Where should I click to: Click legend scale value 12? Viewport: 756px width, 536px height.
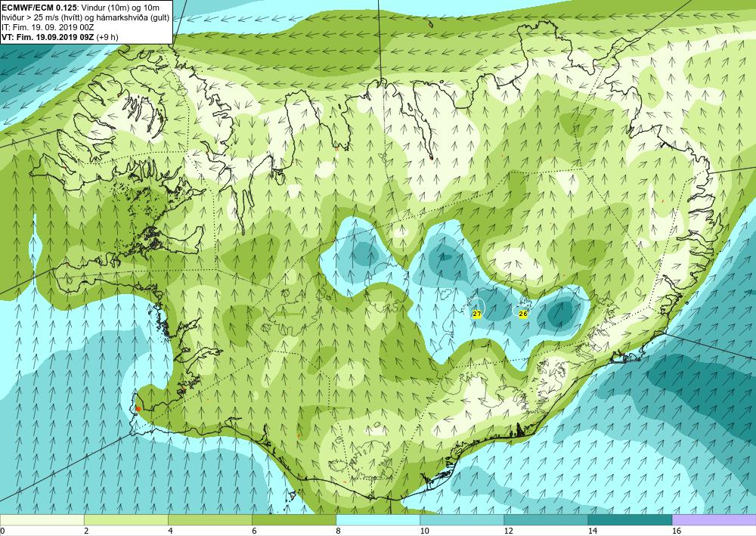click(x=508, y=531)
